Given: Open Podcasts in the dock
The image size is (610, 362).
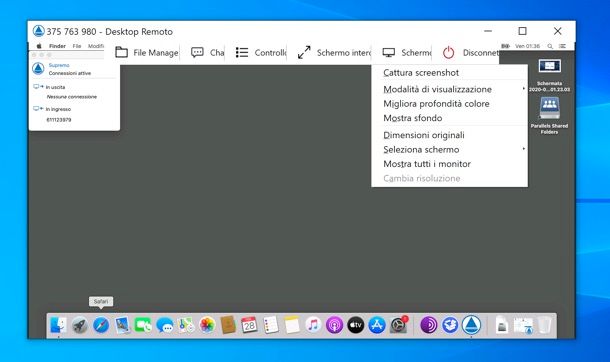Looking at the screenshot, I should [x=334, y=325].
